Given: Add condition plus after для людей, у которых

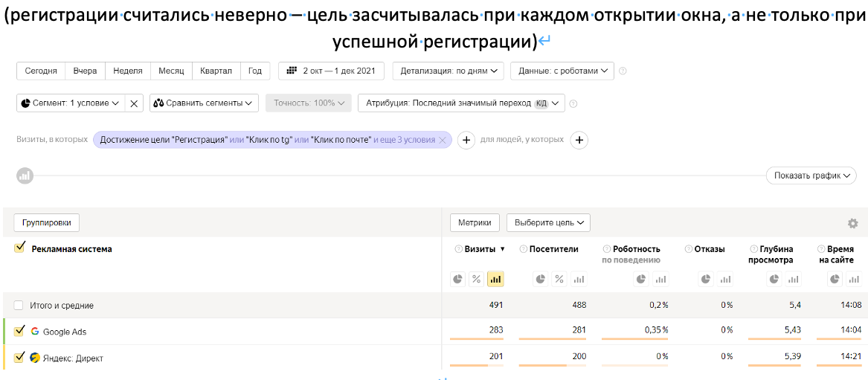Looking at the screenshot, I should [x=579, y=141].
